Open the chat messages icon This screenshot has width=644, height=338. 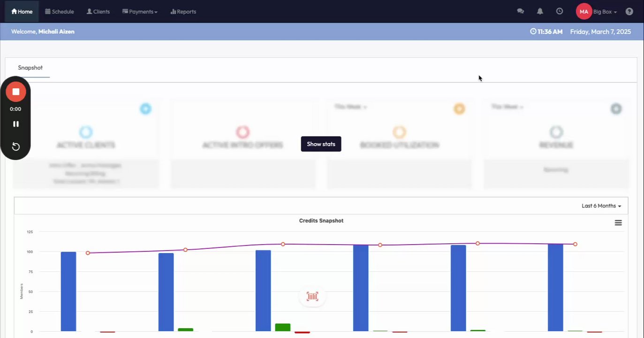520,11
